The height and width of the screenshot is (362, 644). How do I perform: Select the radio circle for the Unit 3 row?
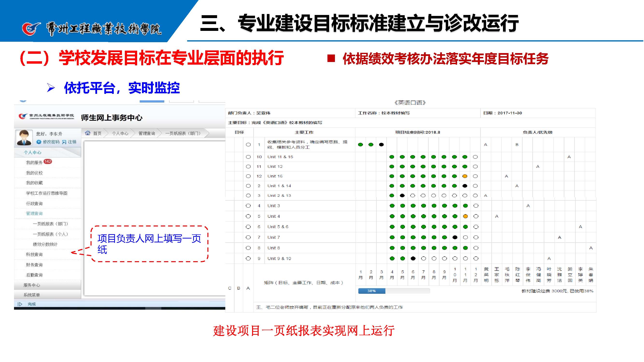click(248, 206)
